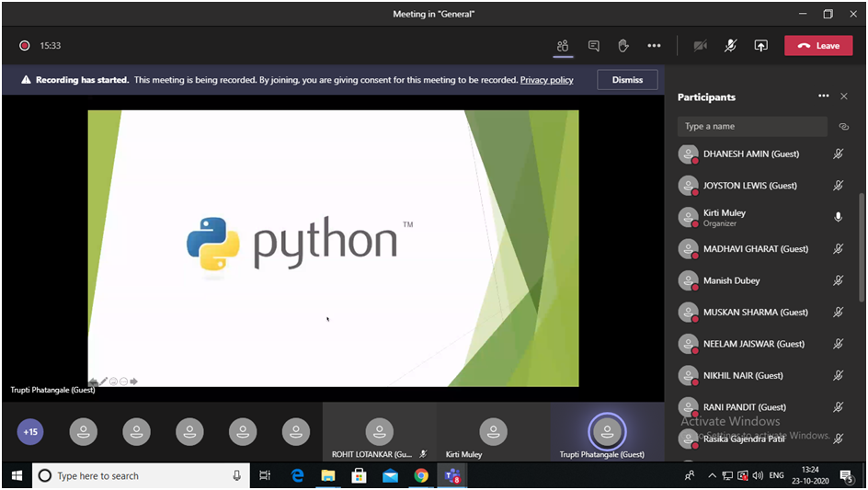
Task: Open the volume control in tray
Action: coord(759,475)
